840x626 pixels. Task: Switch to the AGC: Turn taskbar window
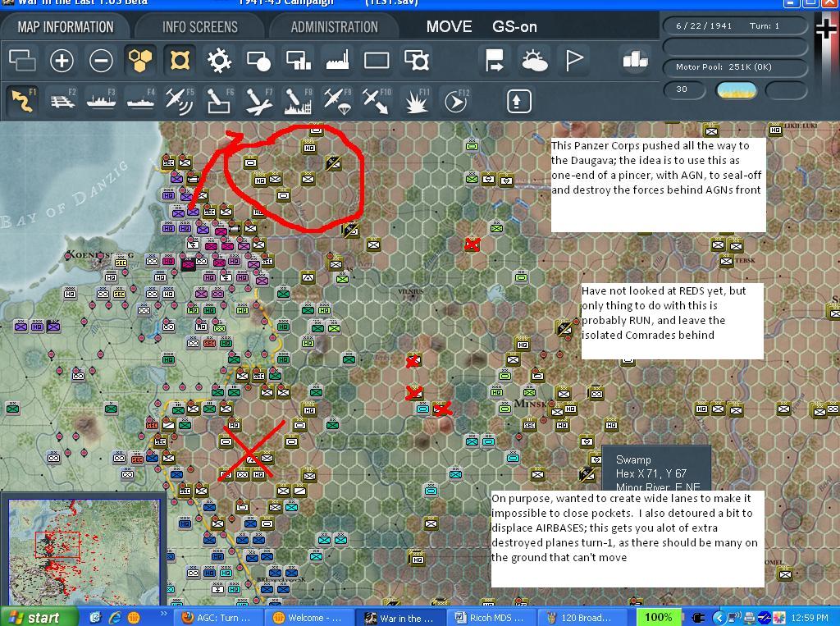click(x=218, y=618)
